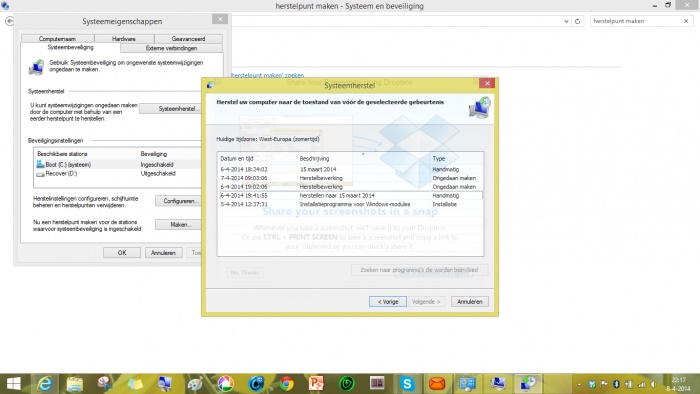Select restore point 7-4-2014 09:03:06
The image size is (700, 394).
click(x=350, y=178)
